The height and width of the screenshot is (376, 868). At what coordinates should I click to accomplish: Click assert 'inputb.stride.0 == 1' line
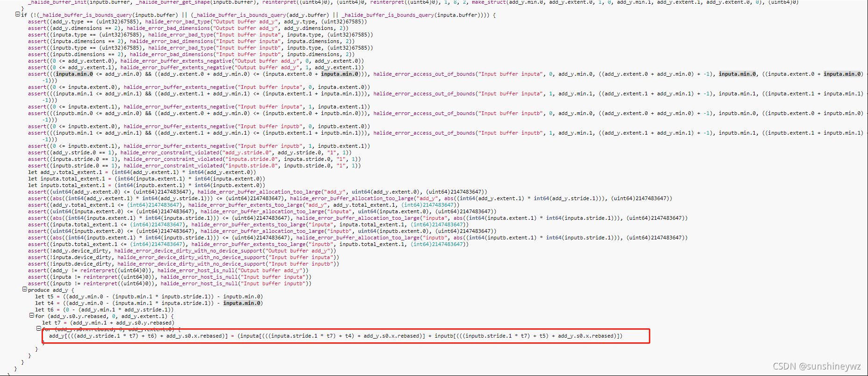pyautogui.click(x=194, y=166)
